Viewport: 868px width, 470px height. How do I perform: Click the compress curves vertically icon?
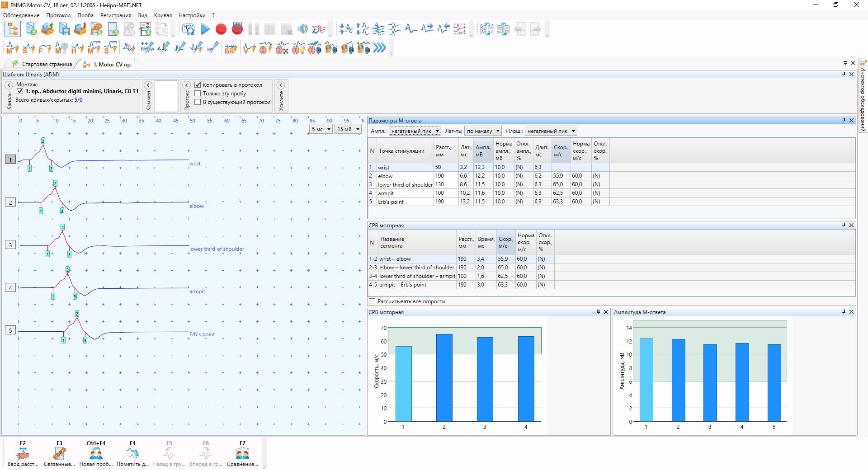tap(346, 29)
